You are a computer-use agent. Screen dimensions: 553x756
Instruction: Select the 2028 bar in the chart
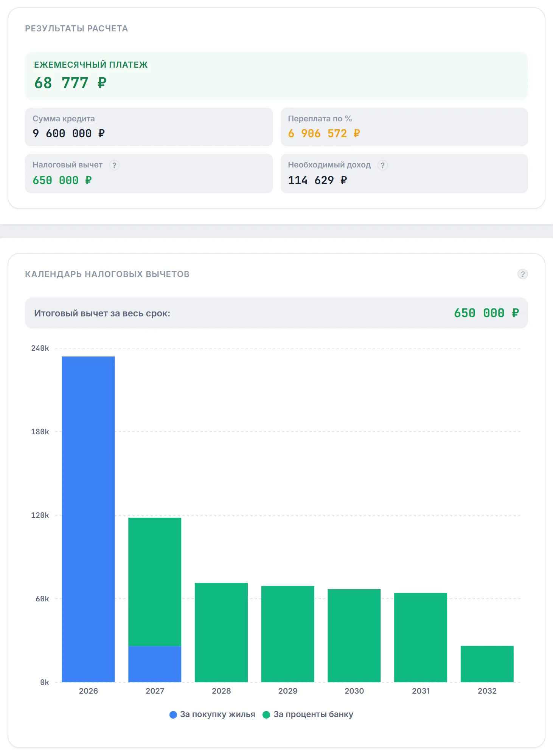[221, 632]
